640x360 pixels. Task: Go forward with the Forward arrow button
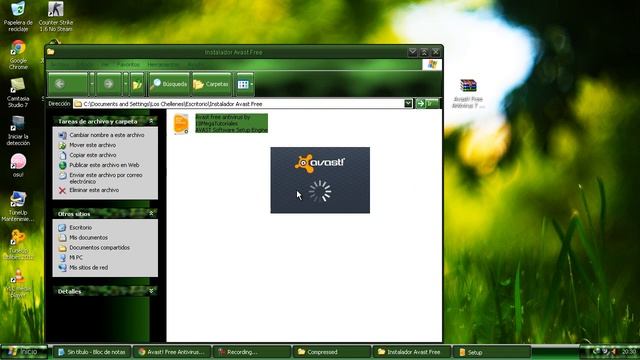(109, 84)
